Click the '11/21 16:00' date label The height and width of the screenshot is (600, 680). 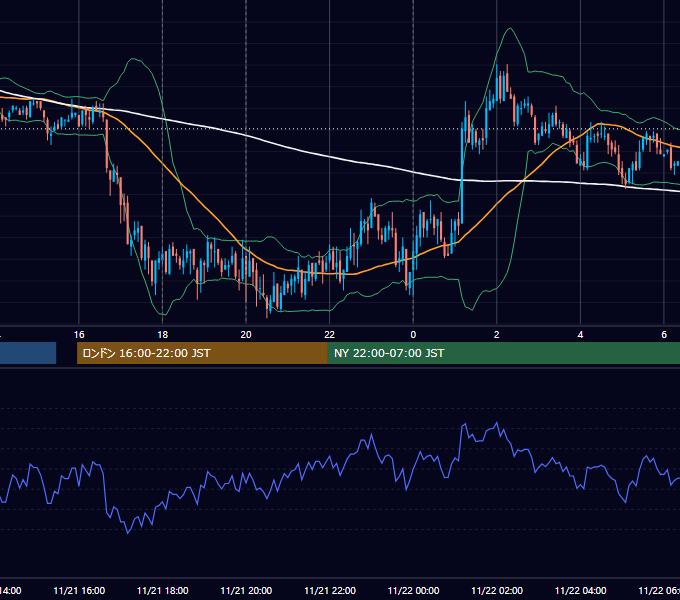(x=79, y=590)
